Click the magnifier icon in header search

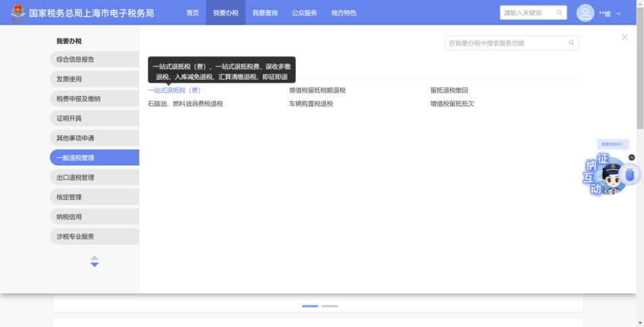click(559, 13)
